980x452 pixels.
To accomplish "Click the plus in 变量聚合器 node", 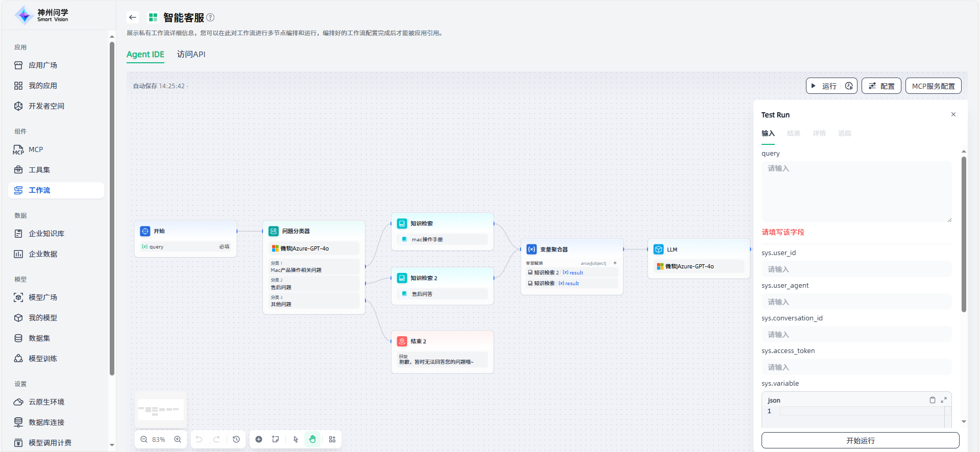I will point(615,263).
